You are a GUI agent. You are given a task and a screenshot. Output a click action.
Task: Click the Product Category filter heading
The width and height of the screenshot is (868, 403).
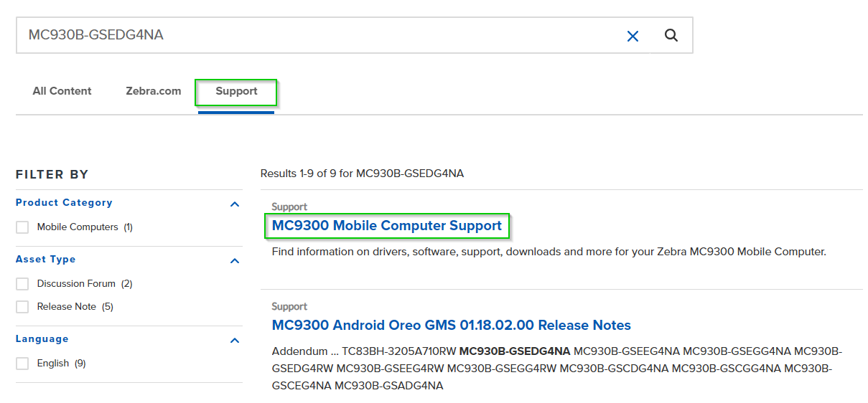[64, 203]
